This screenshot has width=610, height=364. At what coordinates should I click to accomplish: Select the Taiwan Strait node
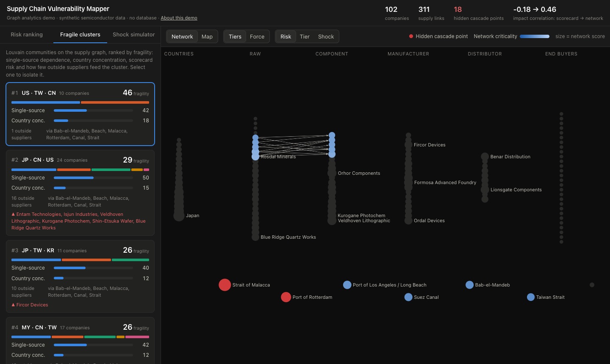click(531, 297)
